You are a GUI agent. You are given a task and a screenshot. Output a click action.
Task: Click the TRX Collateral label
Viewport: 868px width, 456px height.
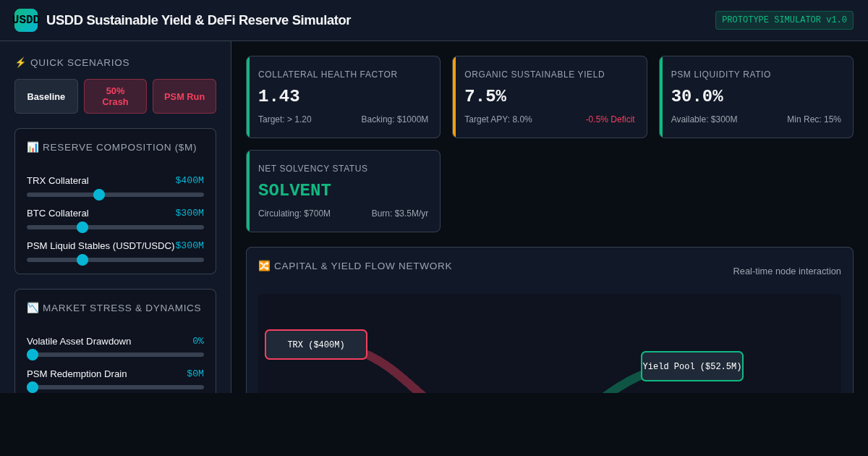pyautogui.click(x=58, y=181)
